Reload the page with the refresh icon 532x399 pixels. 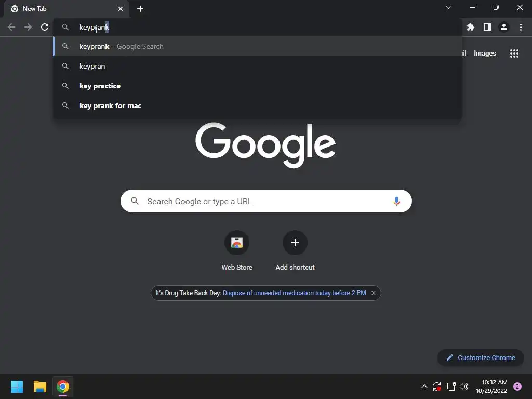(x=45, y=27)
